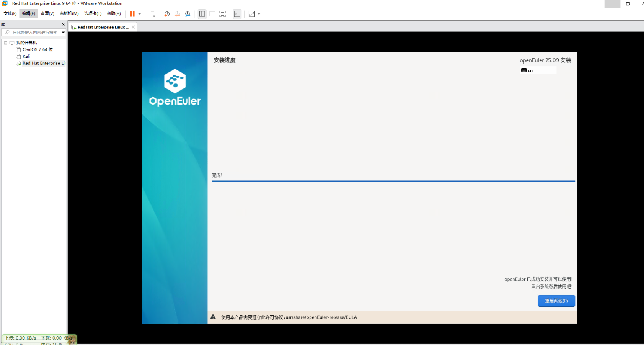Toggle the console view icon

click(x=237, y=14)
